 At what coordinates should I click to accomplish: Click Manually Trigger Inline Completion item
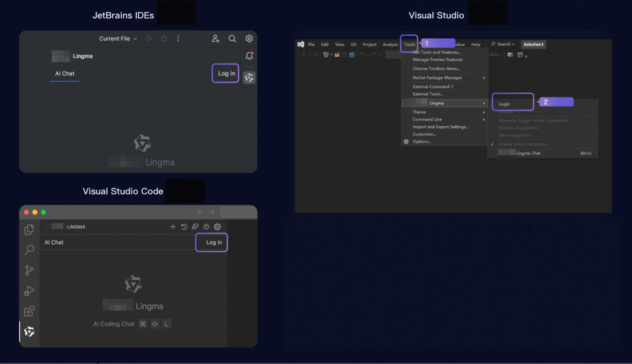coord(533,121)
